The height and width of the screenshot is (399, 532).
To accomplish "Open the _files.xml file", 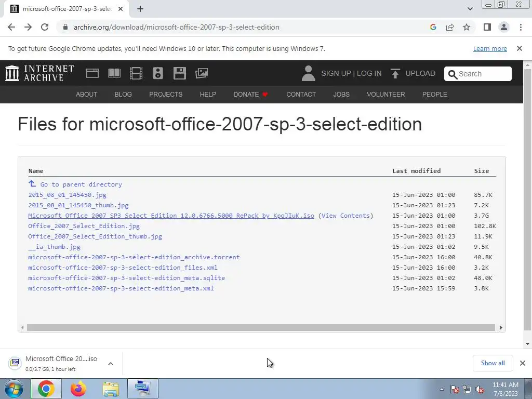I will click(123, 268).
